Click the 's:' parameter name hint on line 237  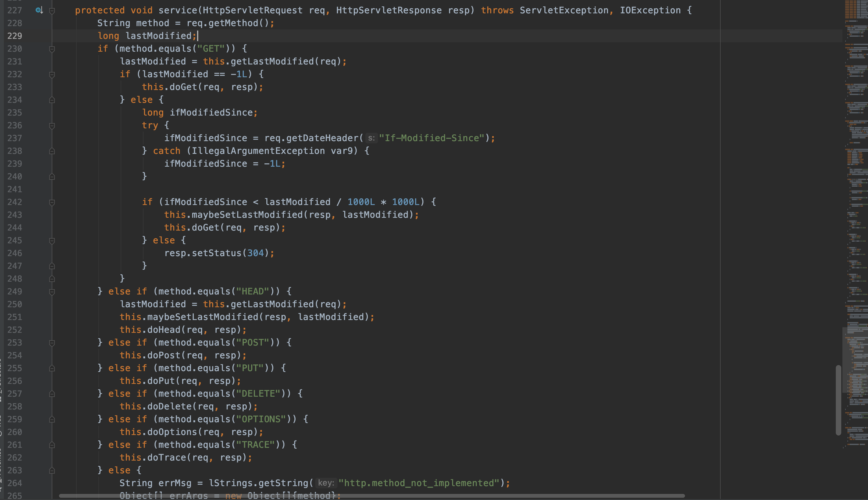(x=371, y=138)
